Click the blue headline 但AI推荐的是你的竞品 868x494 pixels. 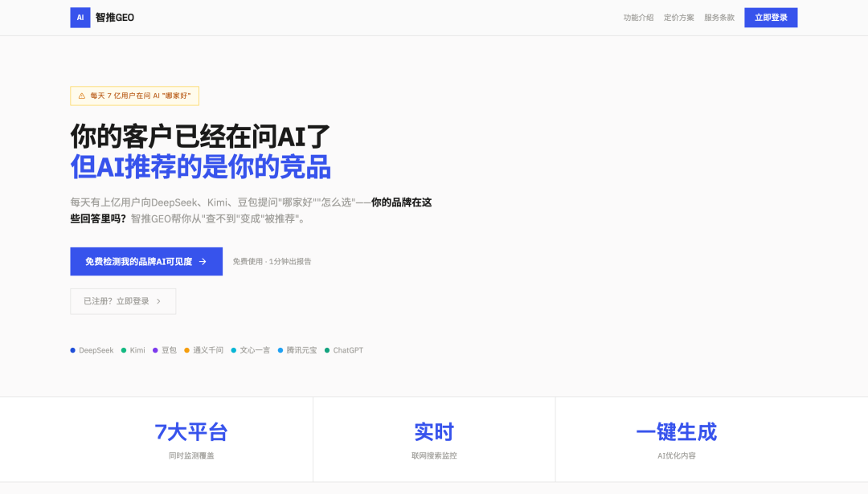200,167
